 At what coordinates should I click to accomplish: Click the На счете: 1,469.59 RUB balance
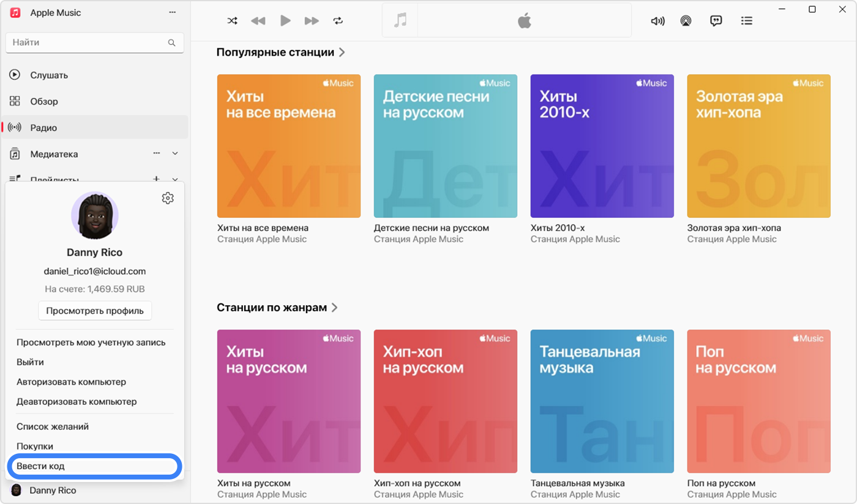[95, 289]
